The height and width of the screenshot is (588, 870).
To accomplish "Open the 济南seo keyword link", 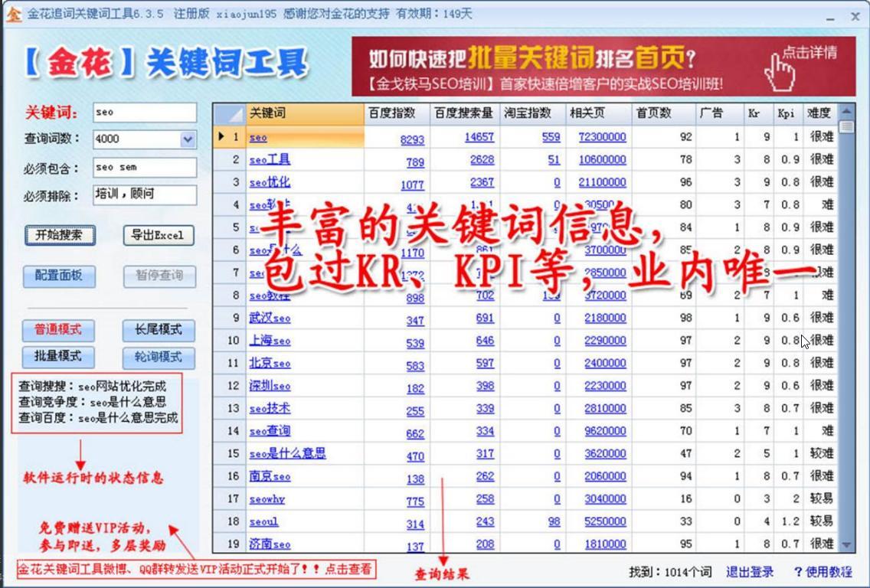I will click(270, 544).
